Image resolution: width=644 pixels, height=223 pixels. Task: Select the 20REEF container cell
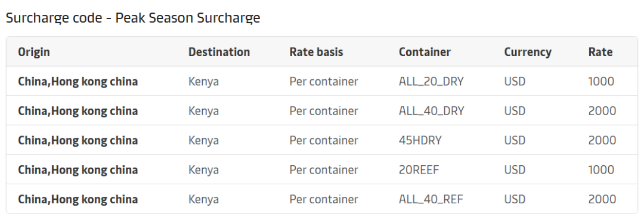(419, 170)
